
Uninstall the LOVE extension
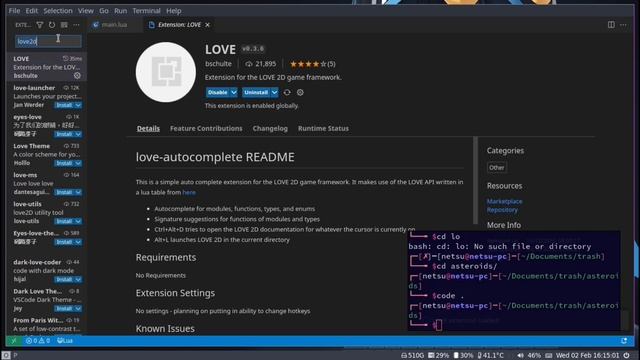click(x=256, y=93)
